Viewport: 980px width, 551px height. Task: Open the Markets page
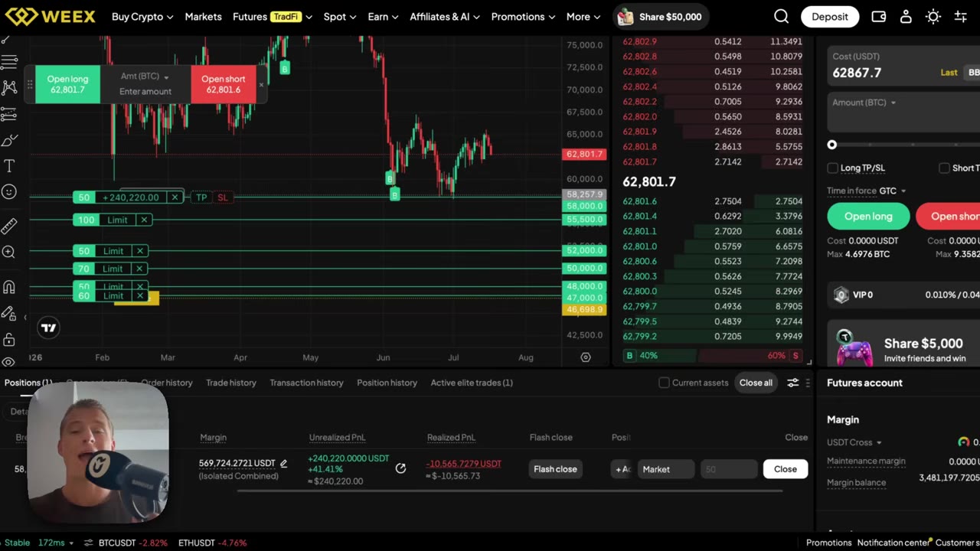coord(203,16)
